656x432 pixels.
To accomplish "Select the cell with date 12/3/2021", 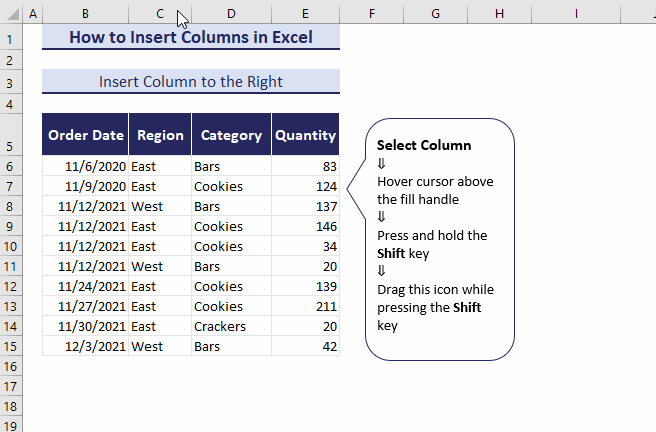I will pos(85,346).
